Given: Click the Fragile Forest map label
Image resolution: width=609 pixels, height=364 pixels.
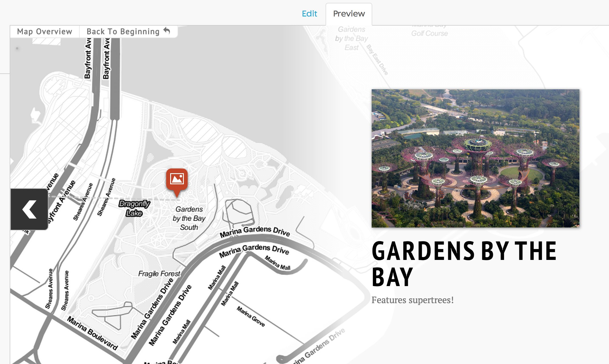Looking at the screenshot, I should (x=159, y=274).
